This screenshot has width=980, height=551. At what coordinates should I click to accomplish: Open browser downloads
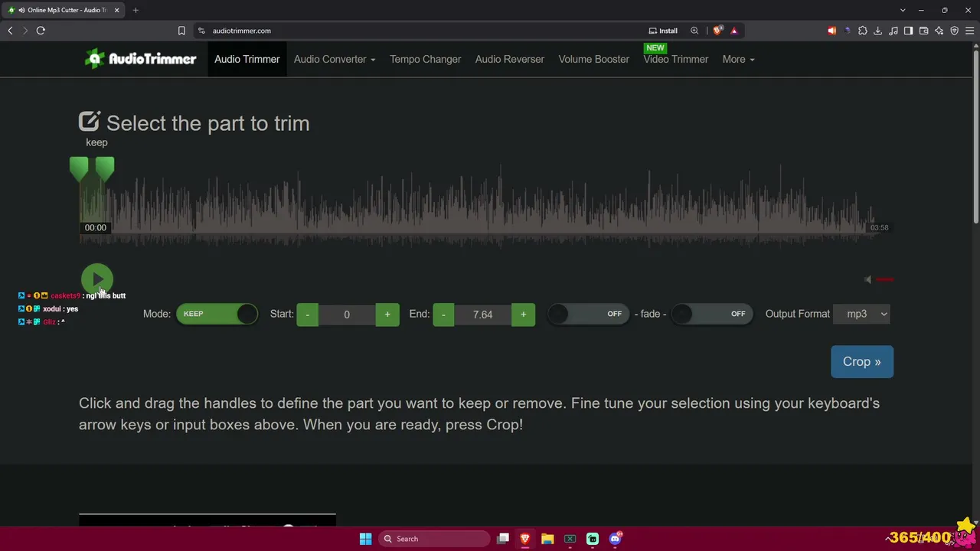(x=877, y=31)
